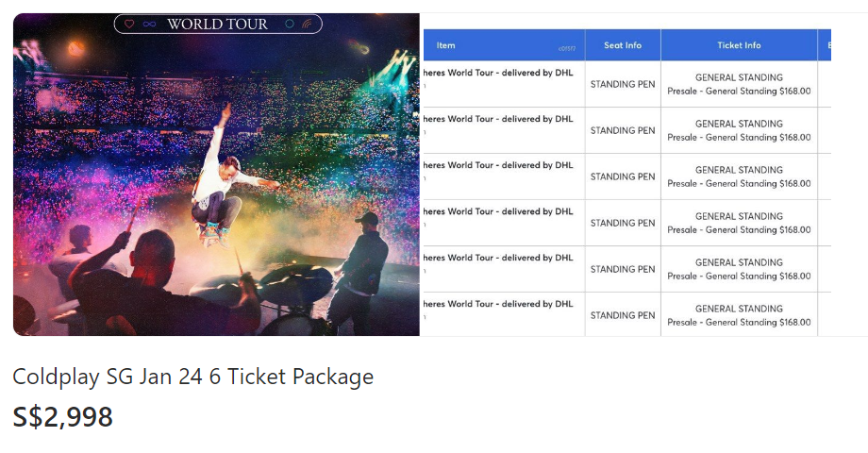Click the infinity symbol beside the heart

tap(149, 24)
